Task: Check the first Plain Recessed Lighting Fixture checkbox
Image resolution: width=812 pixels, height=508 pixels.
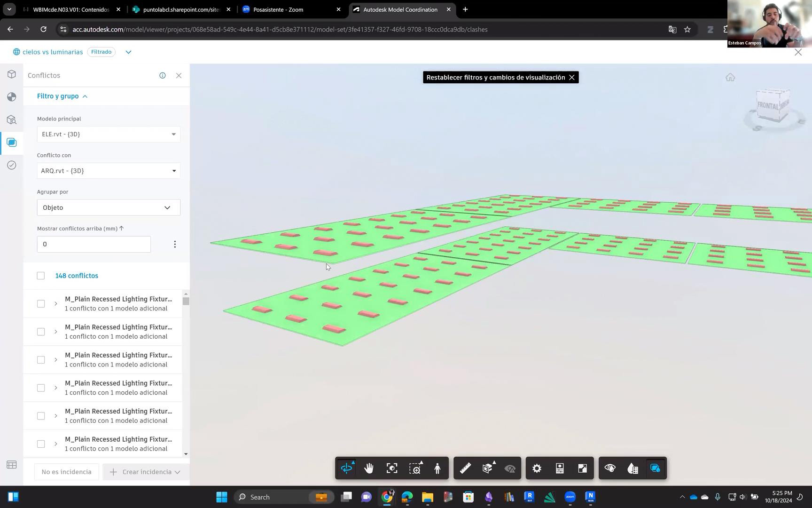Action: click(x=41, y=304)
